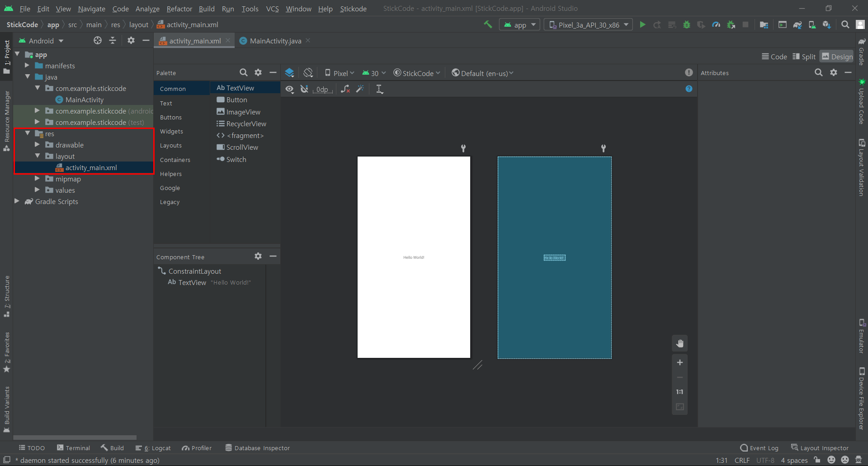
Task: Toggle autoconnect to parent magnet icon
Action: (x=305, y=89)
